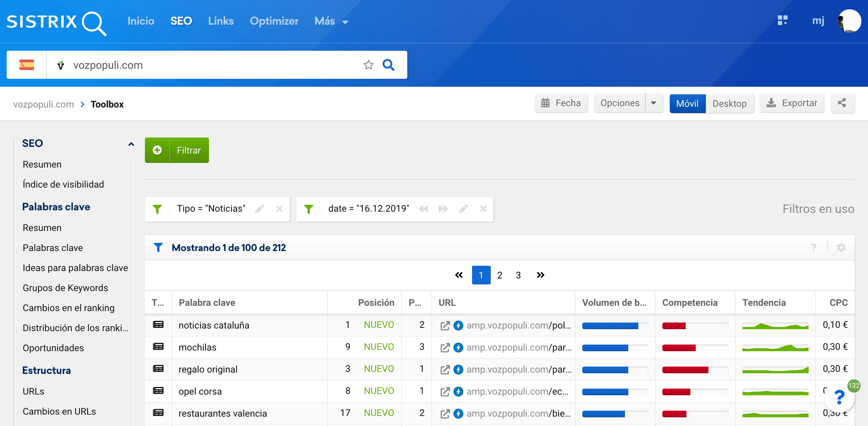Go to results page 2
This screenshot has height=426, width=868.
(499, 275)
